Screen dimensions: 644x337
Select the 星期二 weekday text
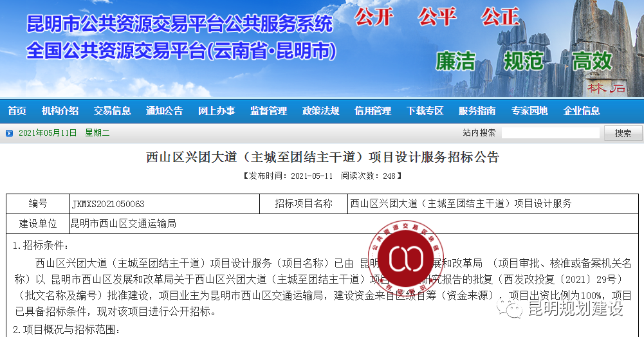pyautogui.click(x=97, y=133)
